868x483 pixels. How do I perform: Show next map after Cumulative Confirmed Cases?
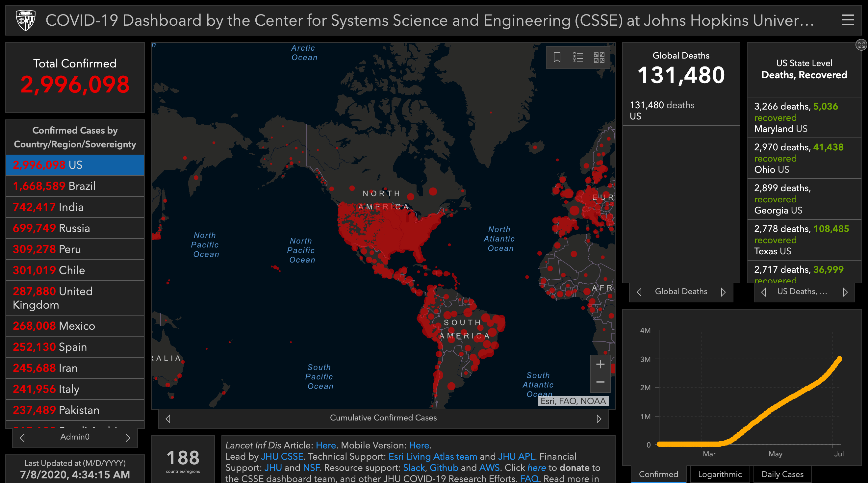(599, 419)
